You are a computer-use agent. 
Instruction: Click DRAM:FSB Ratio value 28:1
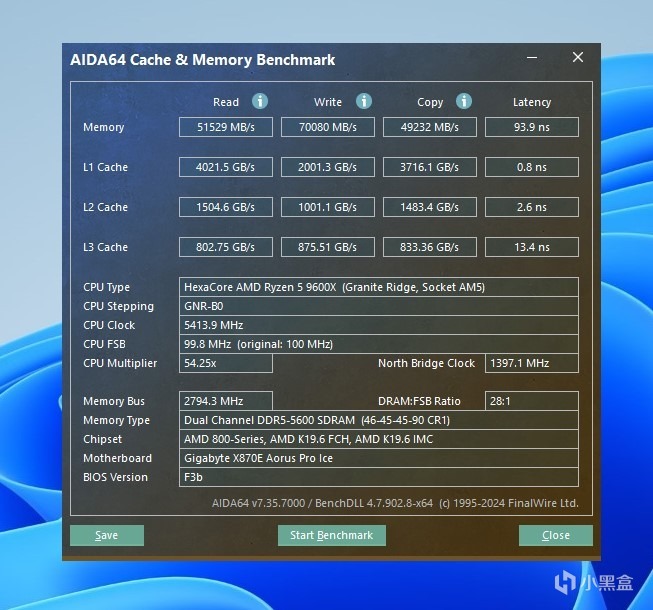532,401
